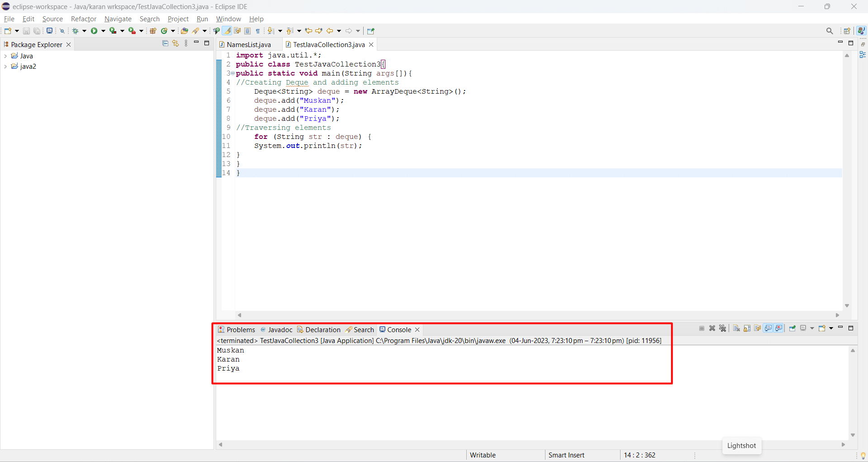The height and width of the screenshot is (462, 868).
Task: Close the TestJavaCollection3.java tab
Action: tap(371, 44)
